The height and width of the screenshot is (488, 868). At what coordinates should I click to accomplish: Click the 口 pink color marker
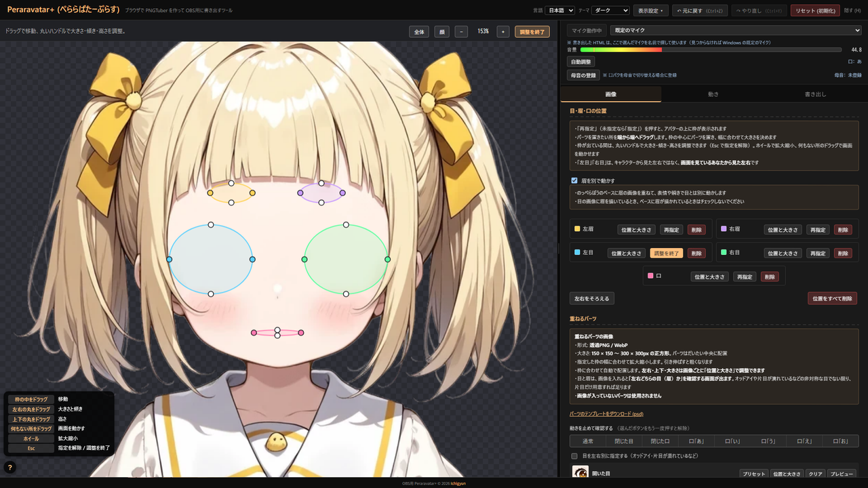[650, 276]
